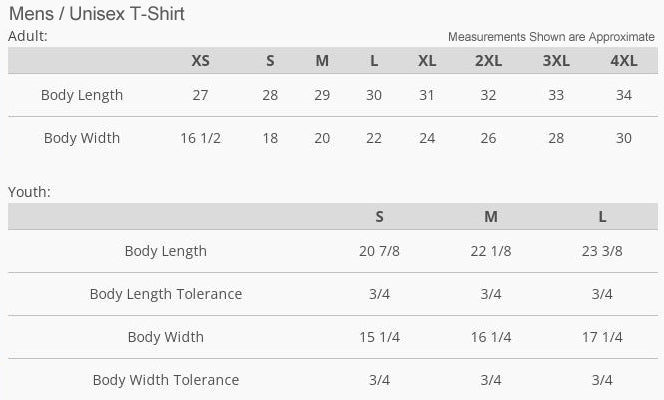
Task: Select the youth M size column header
Action: (x=491, y=216)
